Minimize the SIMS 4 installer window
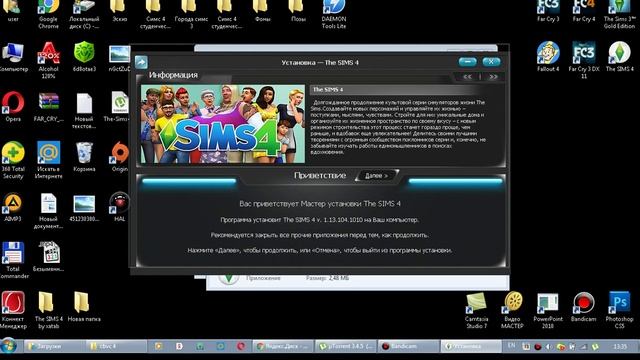 pyautogui.click(x=467, y=62)
